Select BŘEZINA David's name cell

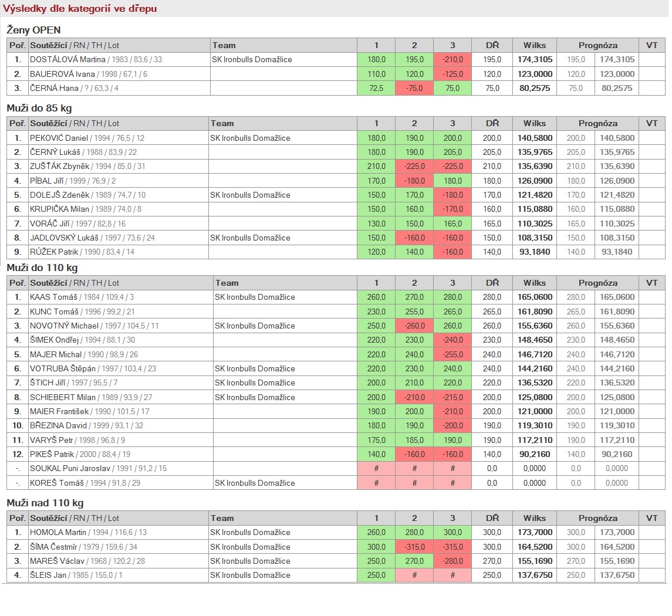[x=120, y=425]
